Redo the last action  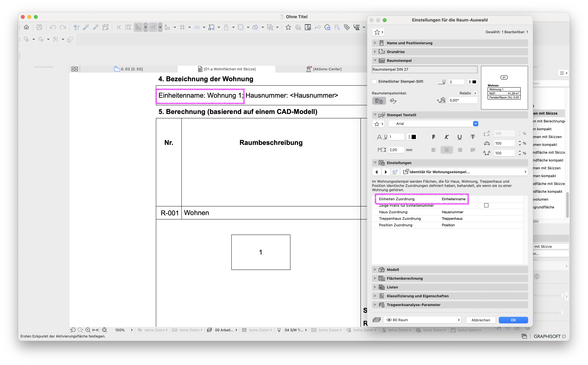(x=63, y=27)
